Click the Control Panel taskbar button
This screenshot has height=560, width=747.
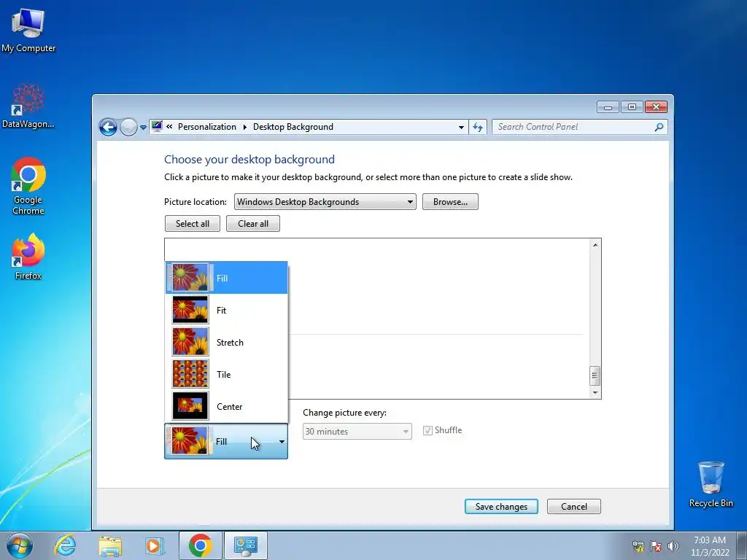click(245, 545)
